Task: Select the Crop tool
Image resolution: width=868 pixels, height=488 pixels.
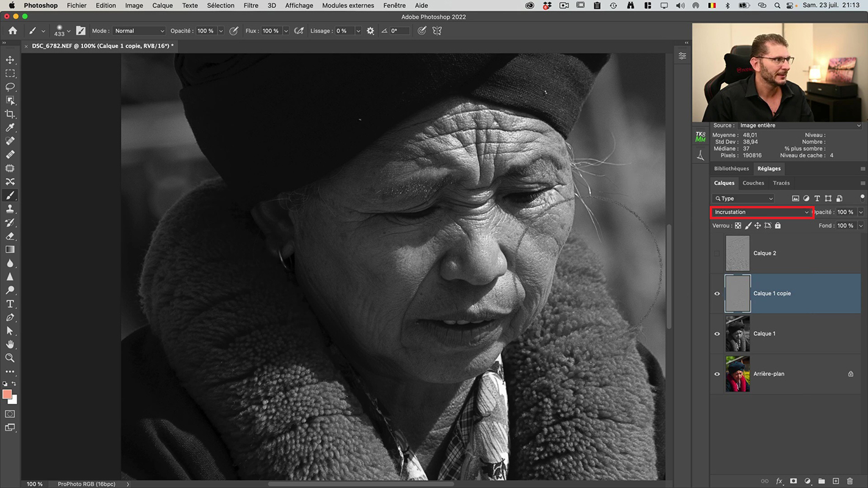Action: click(x=10, y=114)
